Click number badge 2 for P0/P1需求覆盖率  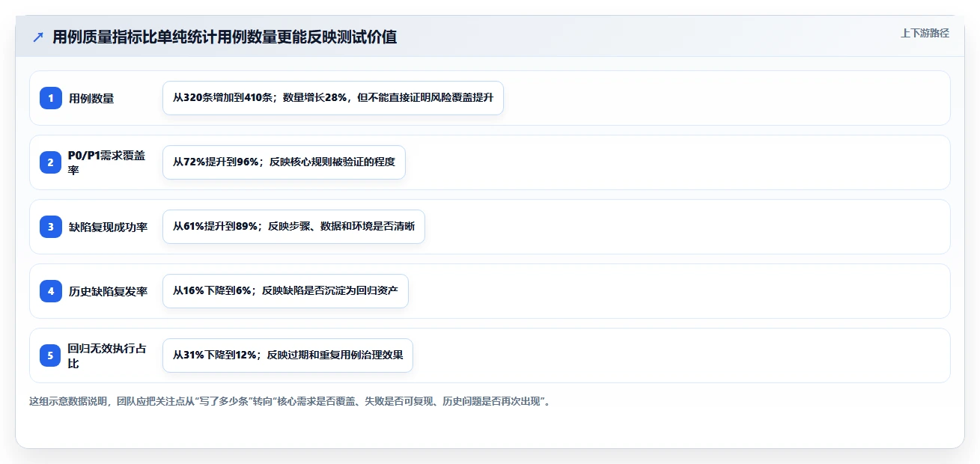point(51,162)
